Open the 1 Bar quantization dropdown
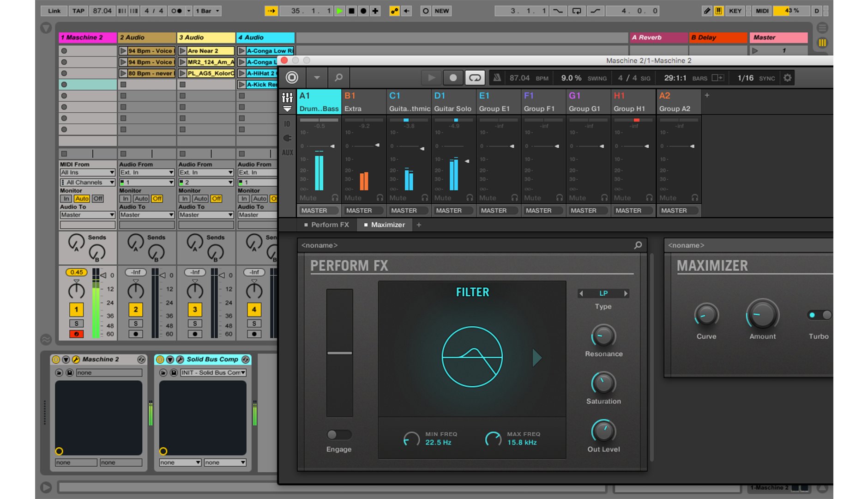The image size is (868, 499). coord(207,11)
